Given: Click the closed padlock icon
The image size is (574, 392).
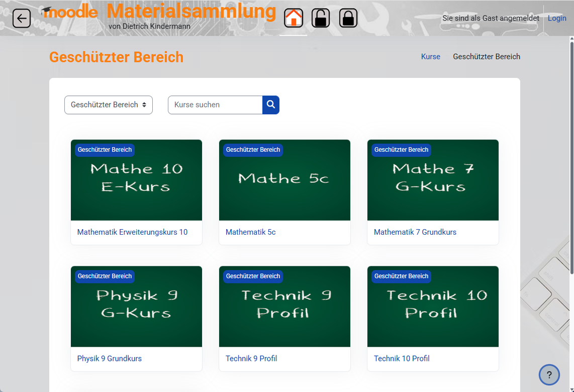Looking at the screenshot, I should pos(348,18).
